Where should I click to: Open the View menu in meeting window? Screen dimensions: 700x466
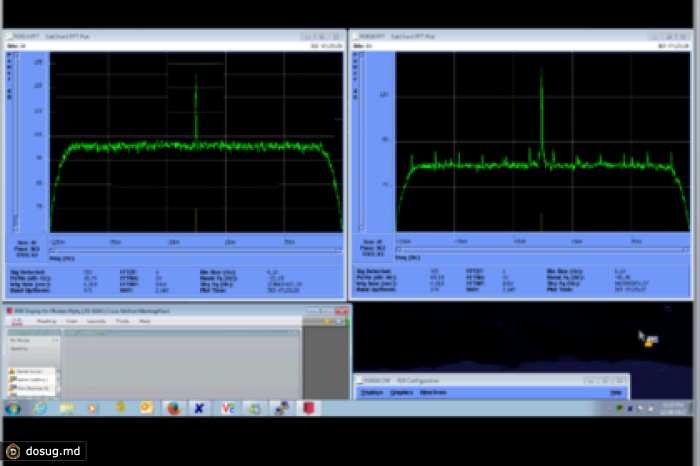(x=72, y=321)
